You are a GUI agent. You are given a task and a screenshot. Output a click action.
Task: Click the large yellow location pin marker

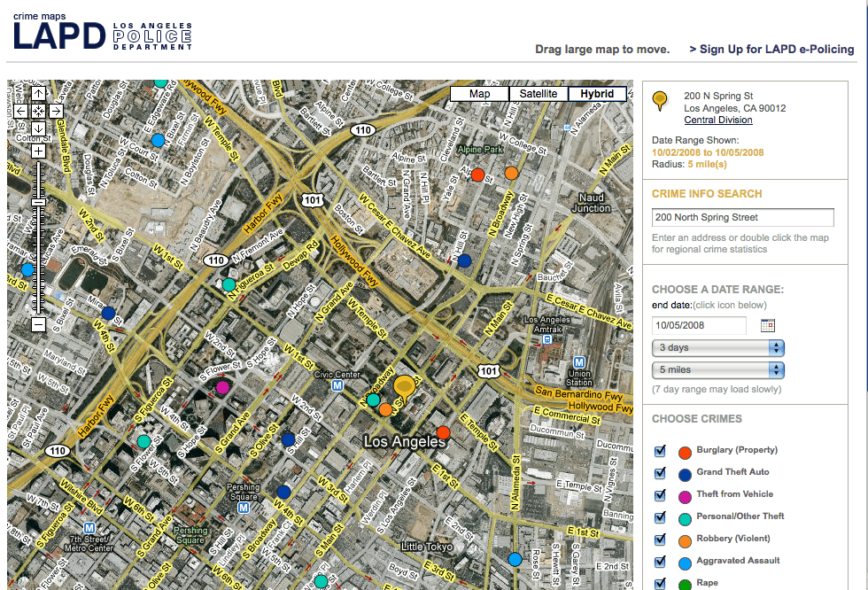tap(405, 387)
